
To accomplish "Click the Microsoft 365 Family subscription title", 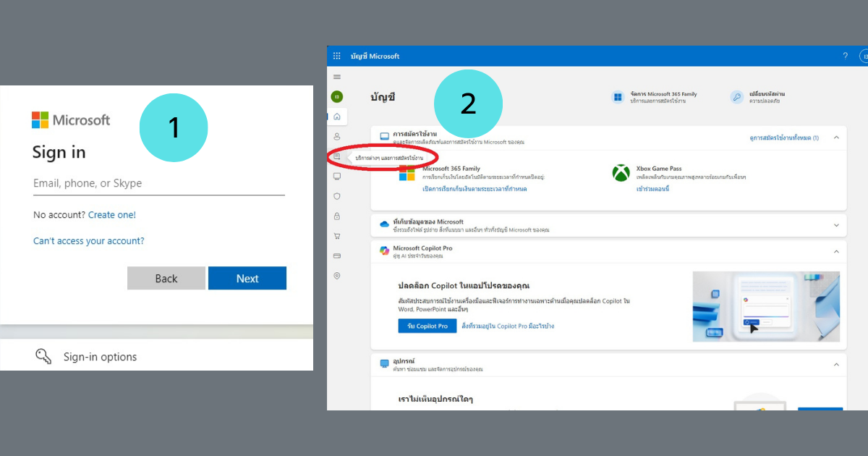I will click(x=451, y=169).
